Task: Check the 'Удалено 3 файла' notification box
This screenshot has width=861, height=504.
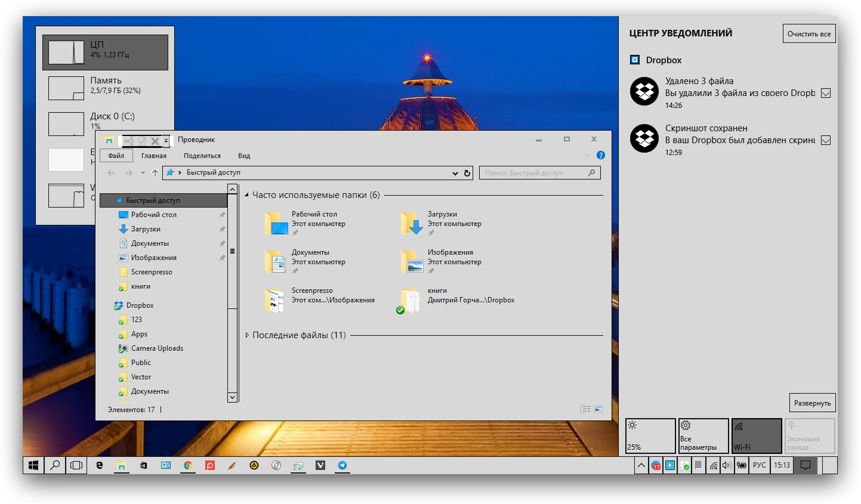Action: [826, 93]
